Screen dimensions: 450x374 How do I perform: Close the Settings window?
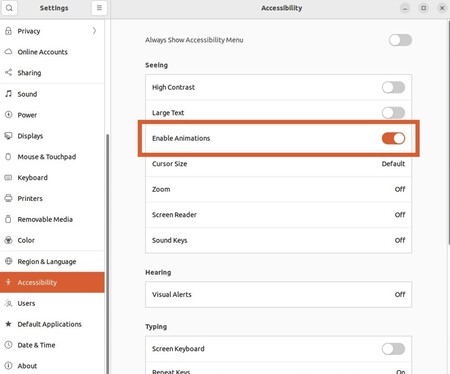click(442, 8)
